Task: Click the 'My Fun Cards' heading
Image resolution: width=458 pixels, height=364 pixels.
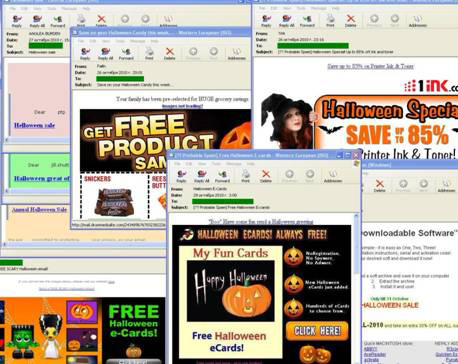Action: [230, 253]
